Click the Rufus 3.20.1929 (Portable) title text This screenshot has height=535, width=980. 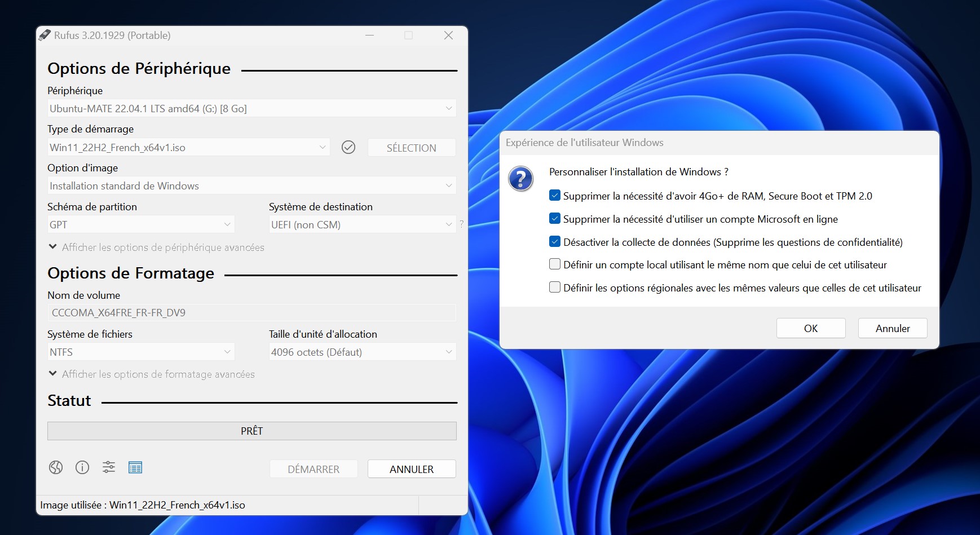(112, 35)
